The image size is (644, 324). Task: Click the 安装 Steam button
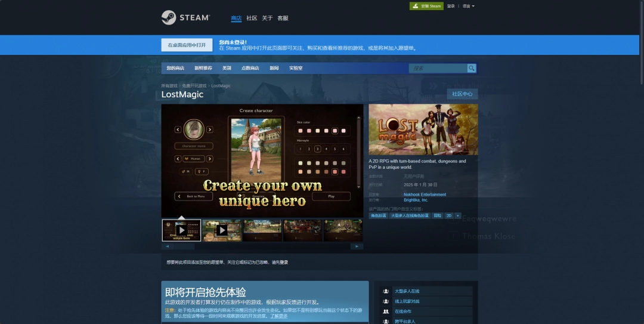pos(426,6)
